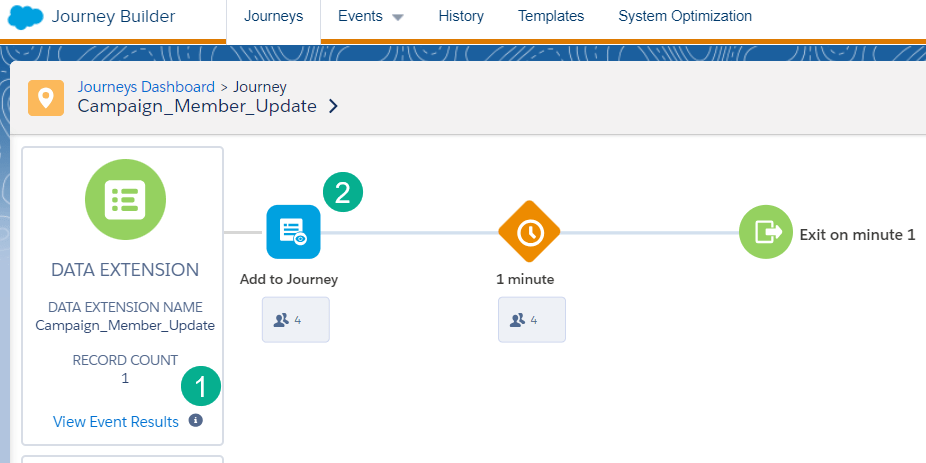The height and width of the screenshot is (463, 926).
Task: Click the green Data Extension entry icon
Action: [x=124, y=199]
